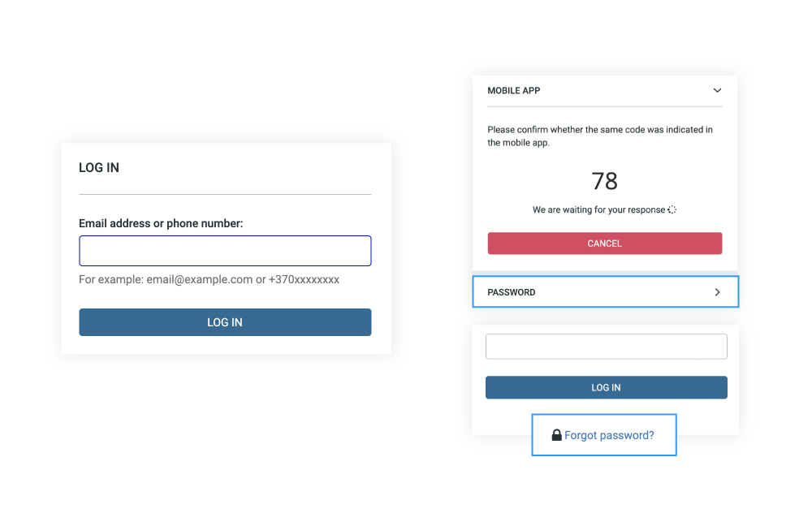
Task: Click the 'For example' hint text
Action: tap(209, 279)
